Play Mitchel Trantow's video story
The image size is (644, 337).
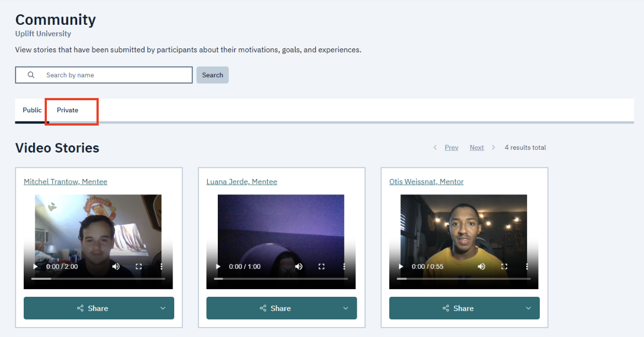click(36, 267)
